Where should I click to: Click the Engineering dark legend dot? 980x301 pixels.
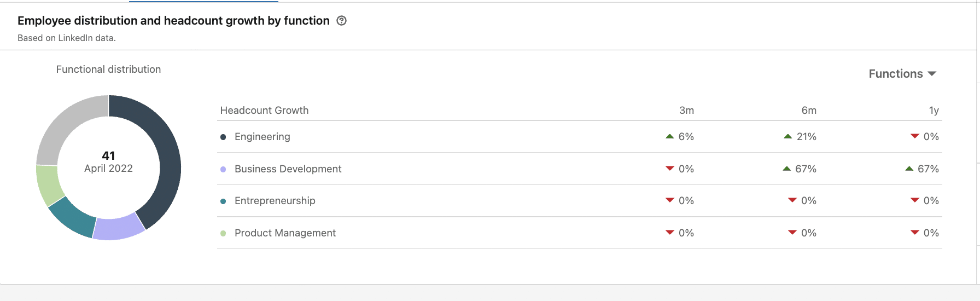point(223,137)
